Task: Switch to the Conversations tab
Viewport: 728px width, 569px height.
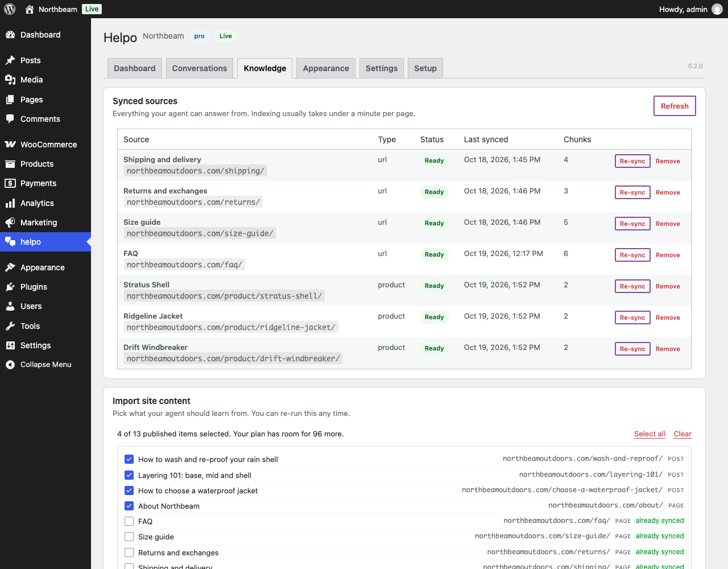Action: (x=200, y=68)
